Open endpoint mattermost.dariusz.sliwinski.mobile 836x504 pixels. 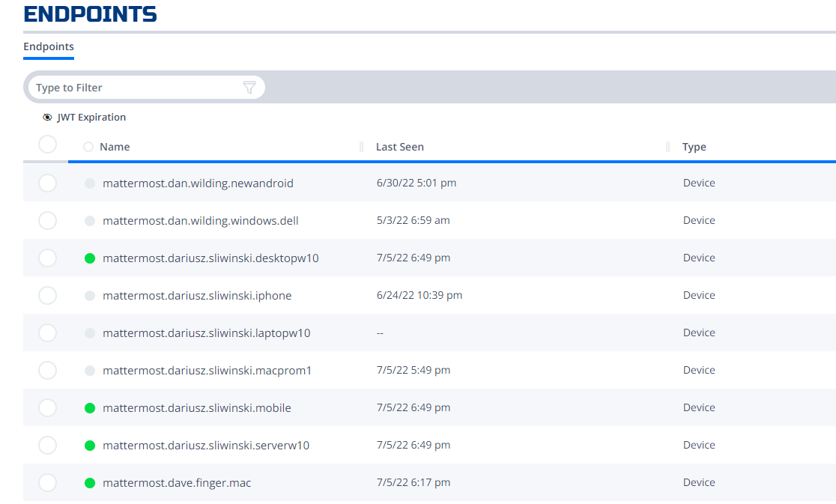point(197,408)
